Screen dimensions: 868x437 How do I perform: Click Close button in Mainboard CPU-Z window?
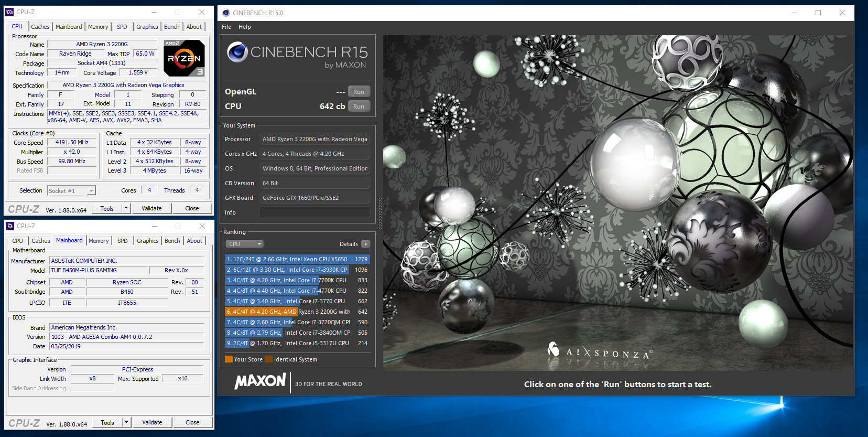coord(192,422)
